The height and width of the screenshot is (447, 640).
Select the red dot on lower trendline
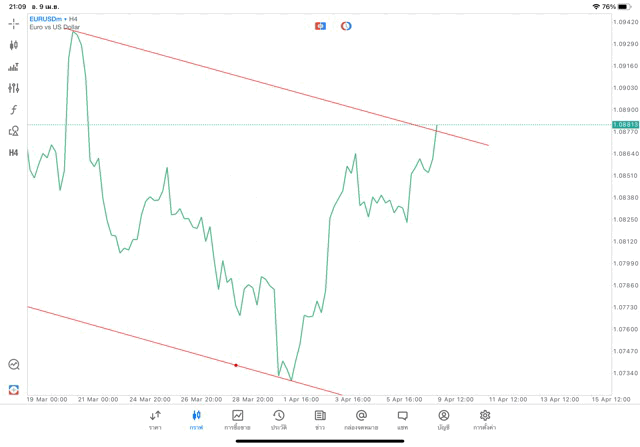click(235, 365)
